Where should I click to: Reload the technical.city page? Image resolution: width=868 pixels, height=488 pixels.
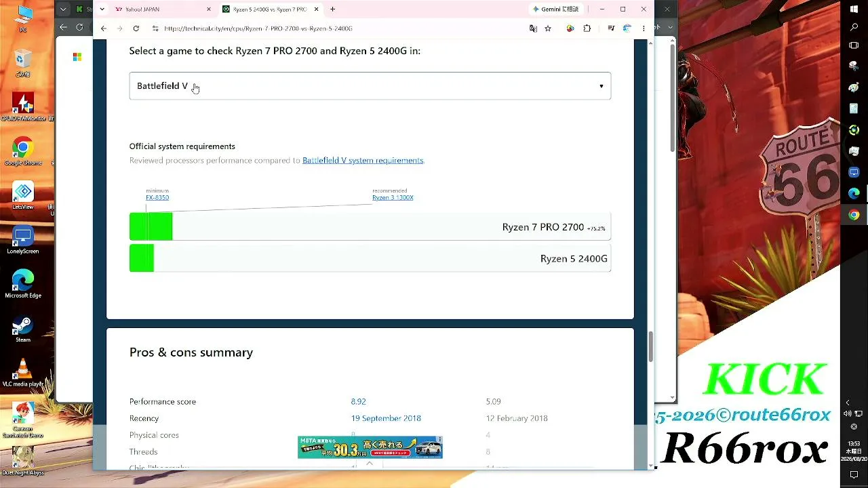pyautogui.click(x=136, y=28)
